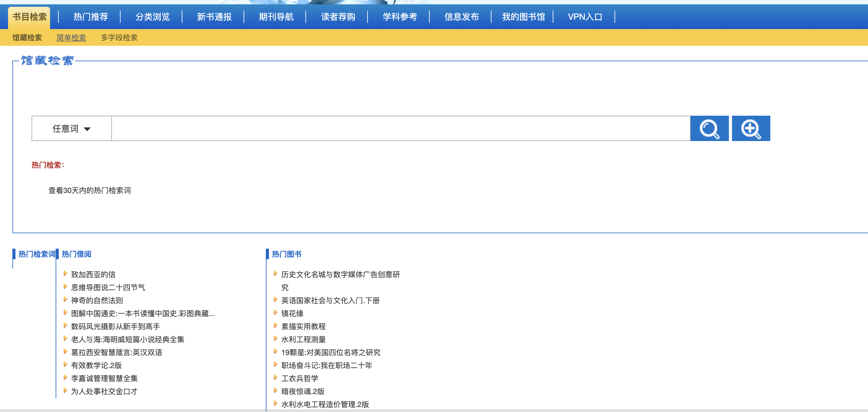868x412 pixels.
Task: Click the 老人与海 short story collection link
Action: coord(127,340)
